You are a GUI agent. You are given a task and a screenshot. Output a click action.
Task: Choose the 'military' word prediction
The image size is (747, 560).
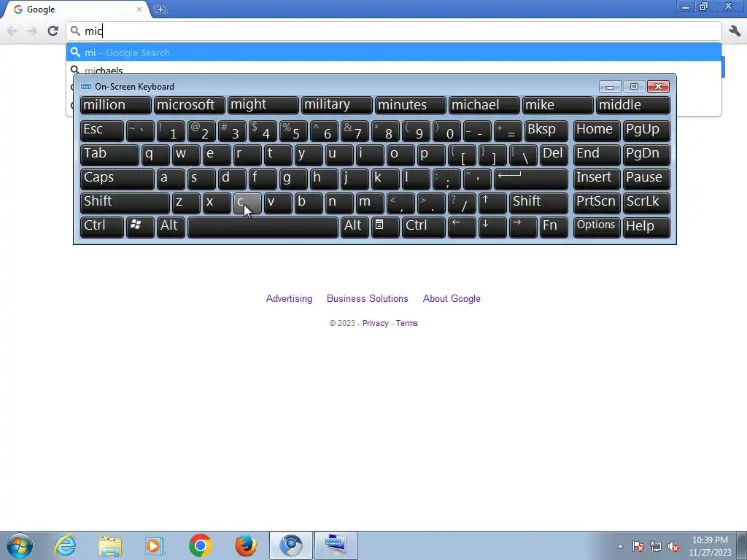(336, 105)
